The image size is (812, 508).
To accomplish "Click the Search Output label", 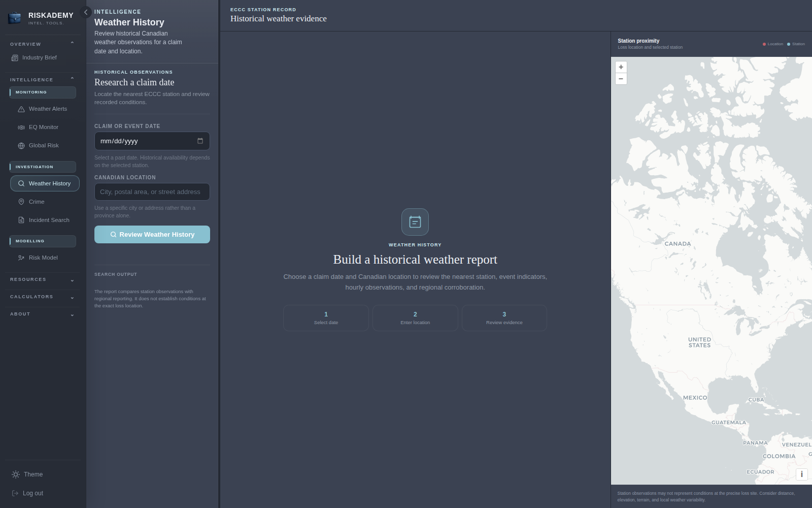I will (x=116, y=274).
